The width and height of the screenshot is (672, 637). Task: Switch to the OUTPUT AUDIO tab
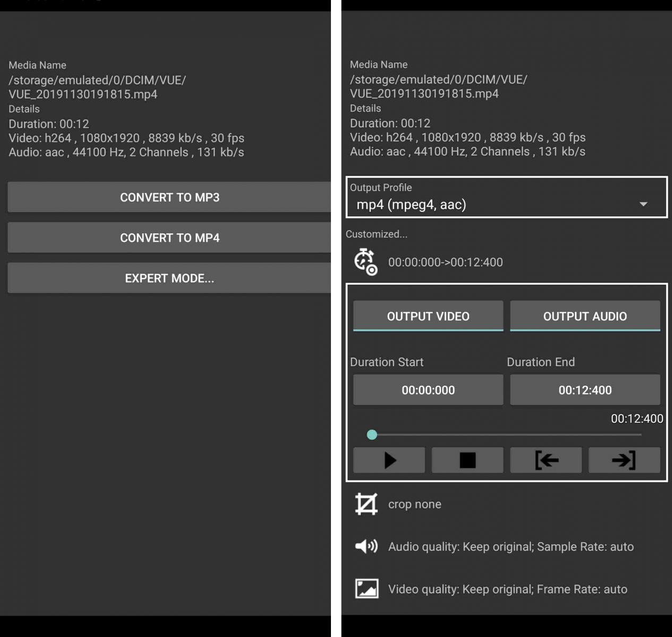(584, 316)
